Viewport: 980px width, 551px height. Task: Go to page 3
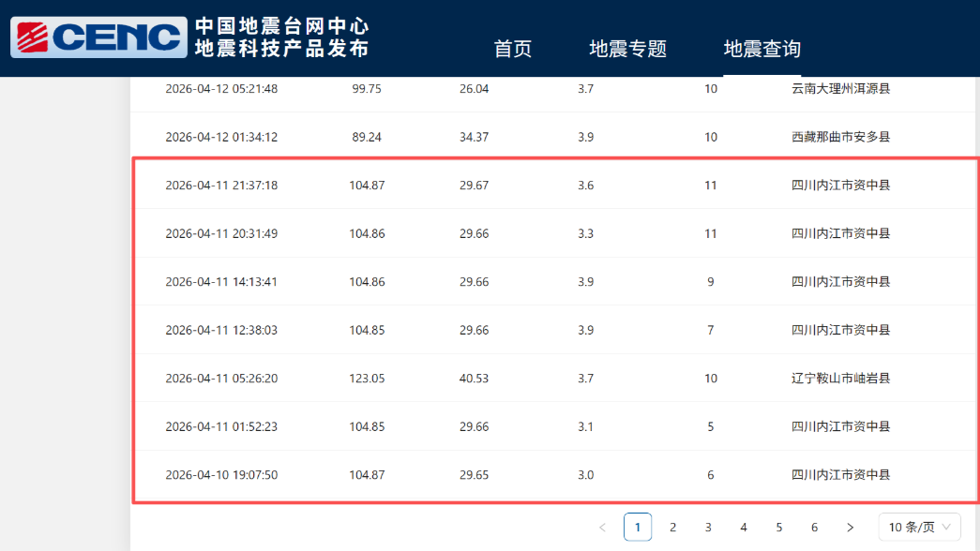[708, 528]
